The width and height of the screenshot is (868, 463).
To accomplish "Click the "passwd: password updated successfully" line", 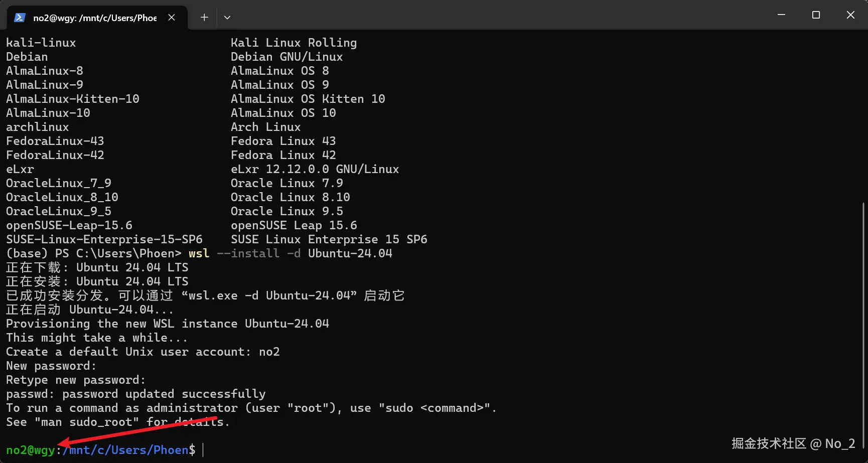I will coord(135,394).
